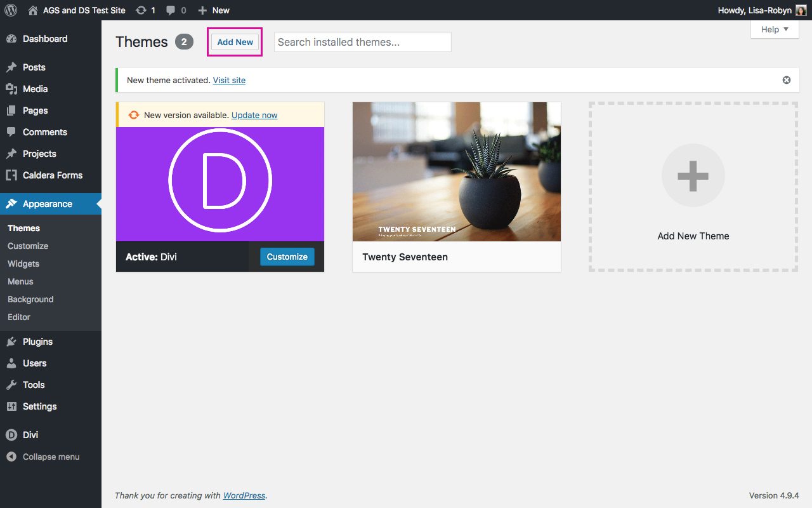Open Editor submenu item
Viewport: 812px width, 508px height.
[x=19, y=317]
